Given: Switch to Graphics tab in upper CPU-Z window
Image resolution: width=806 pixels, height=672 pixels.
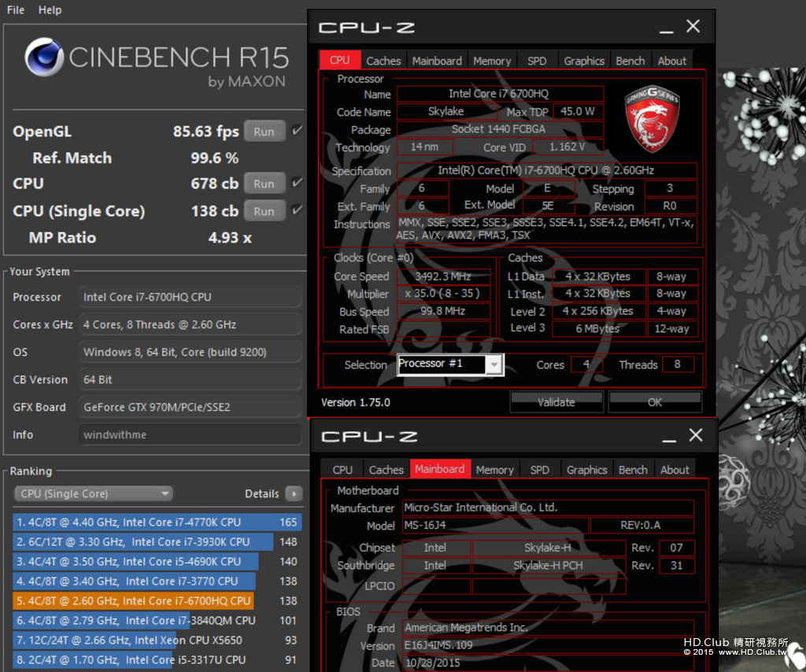Looking at the screenshot, I should pyautogui.click(x=584, y=61).
